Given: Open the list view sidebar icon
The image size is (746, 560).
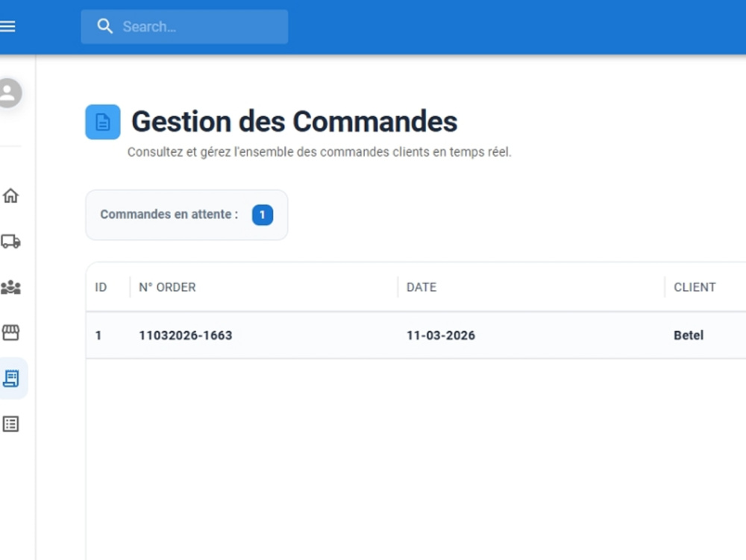Looking at the screenshot, I should [10, 424].
